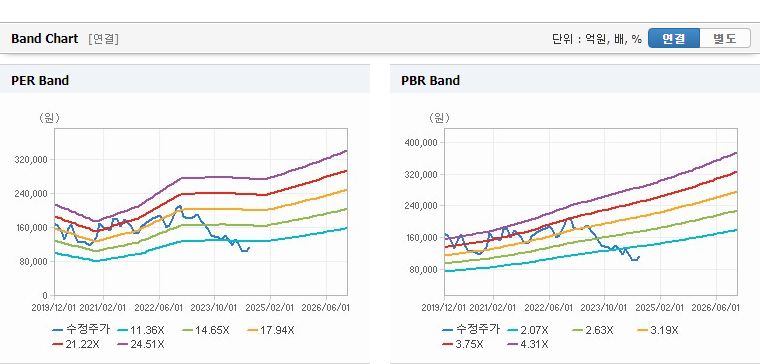The height and width of the screenshot is (364, 760).
Task: Click 2025/02/01 date label in PBR Band chart
Action: (x=660, y=308)
